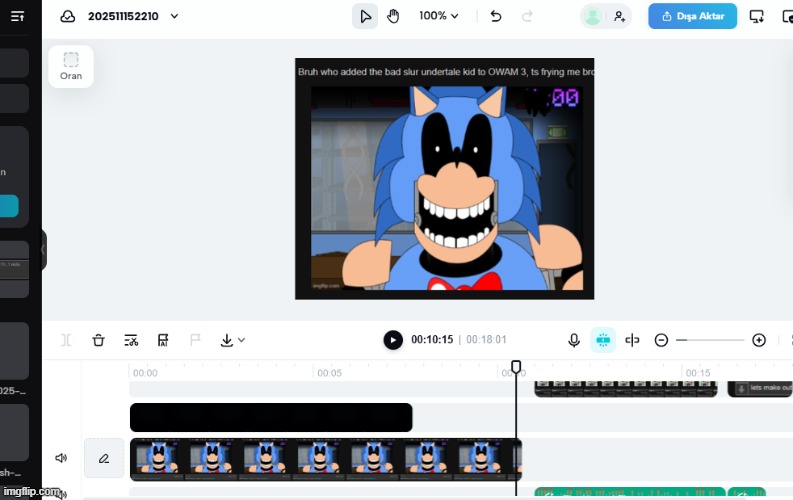The height and width of the screenshot is (500, 793).
Task: Open the 100% zoom level dropdown
Action: (438, 16)
